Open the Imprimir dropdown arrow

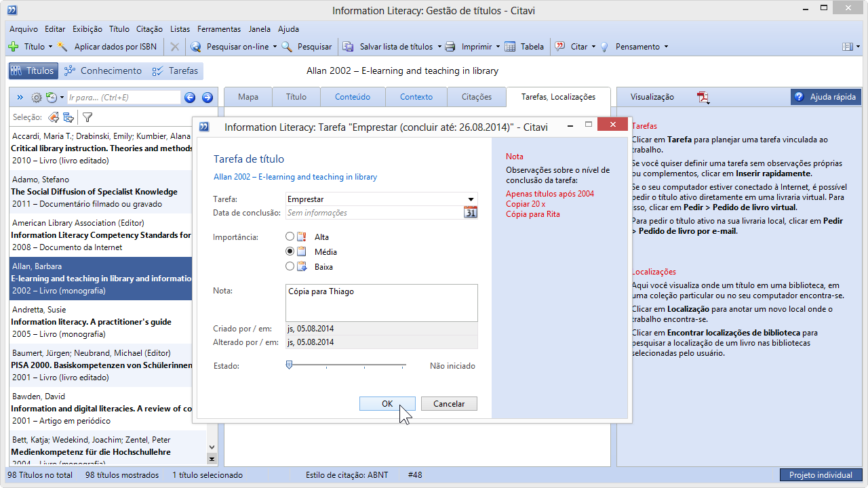(498, 47)
